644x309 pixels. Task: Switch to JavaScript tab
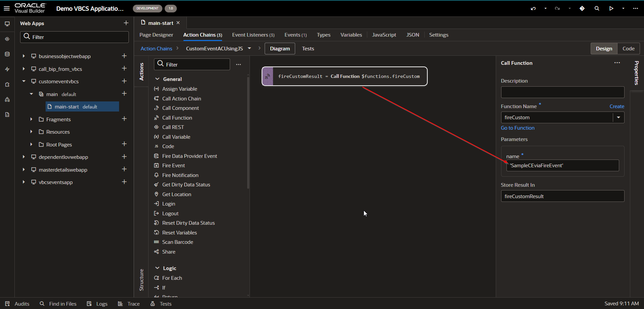pos(384,35)
